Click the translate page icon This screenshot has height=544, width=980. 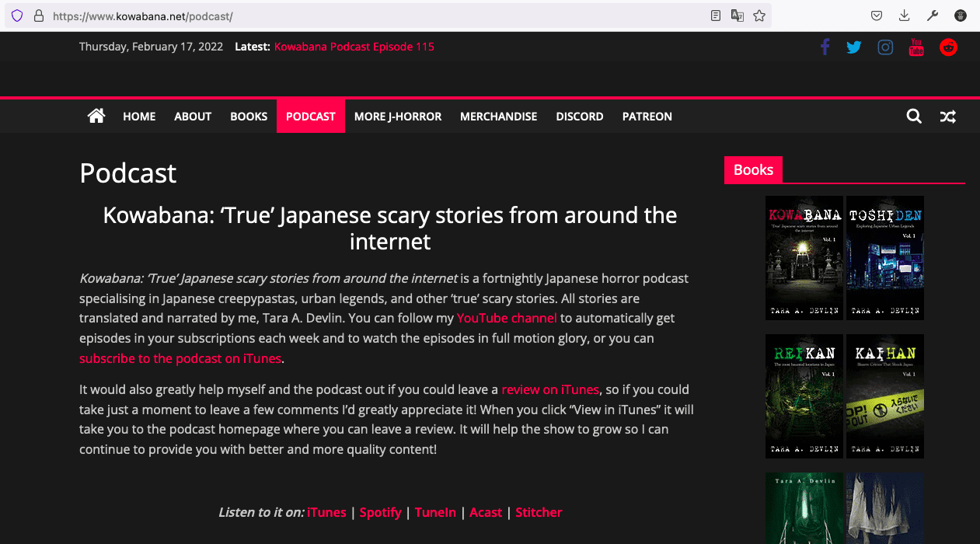point(738,16)
